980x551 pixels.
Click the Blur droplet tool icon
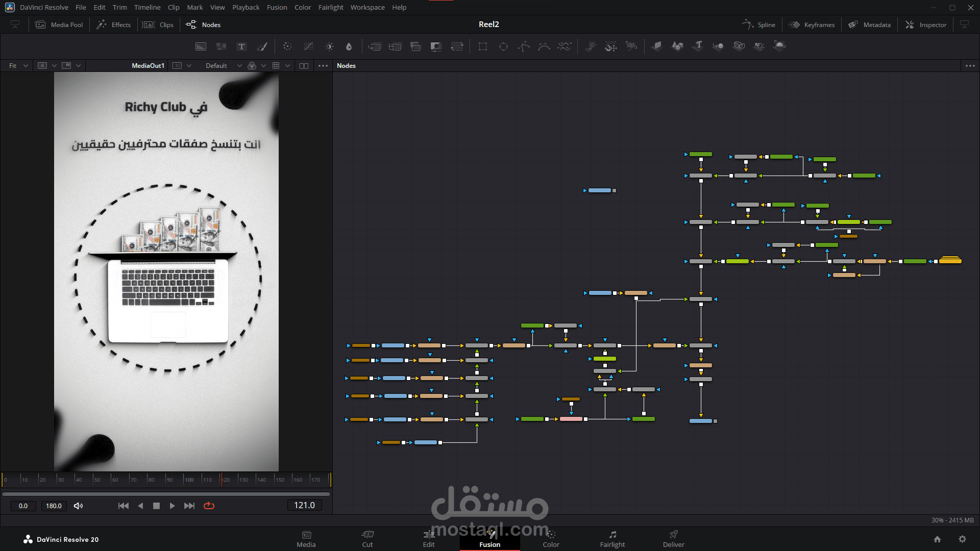pyautogui.click(x=349, y=46)
